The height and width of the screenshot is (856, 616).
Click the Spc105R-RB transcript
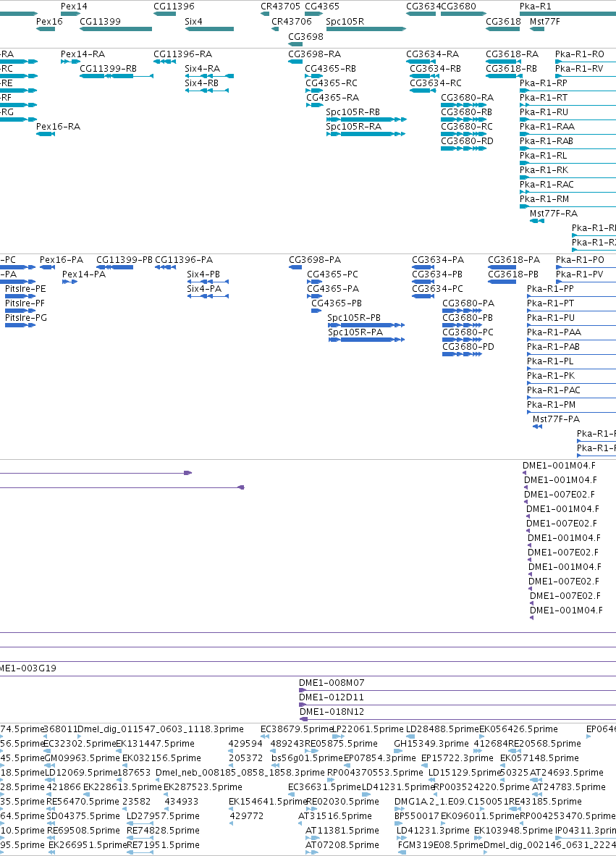[x=366, y=119]
